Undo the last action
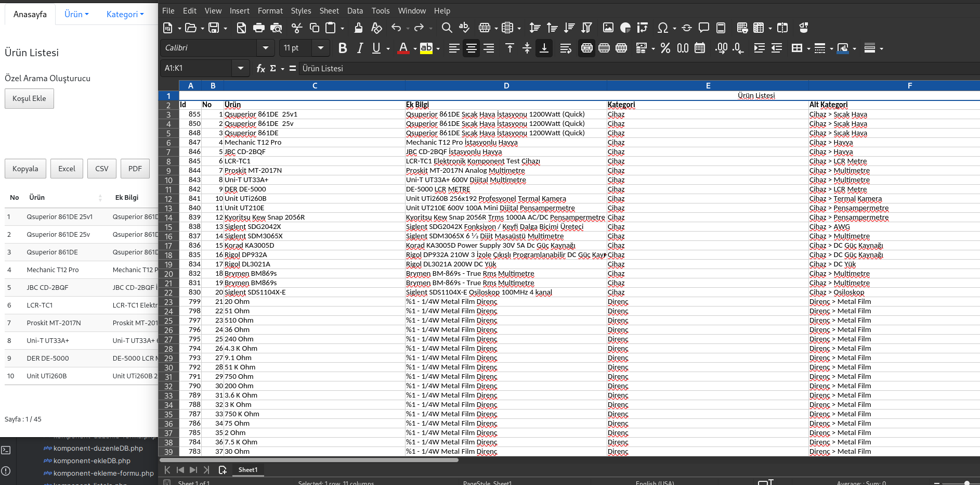This screenshot has height=485, width=980. 396,28
